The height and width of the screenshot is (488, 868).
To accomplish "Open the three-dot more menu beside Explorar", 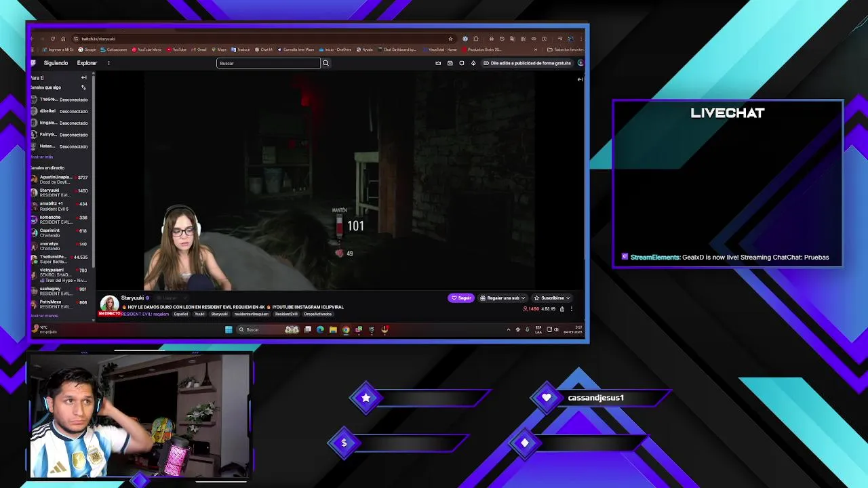I will [108, 63].
